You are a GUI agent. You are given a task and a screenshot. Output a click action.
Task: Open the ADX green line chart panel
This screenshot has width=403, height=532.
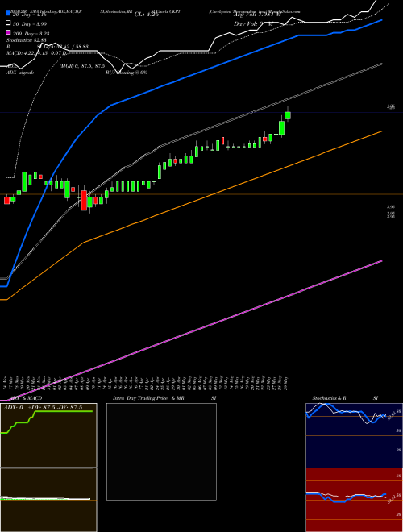[48, 435]
